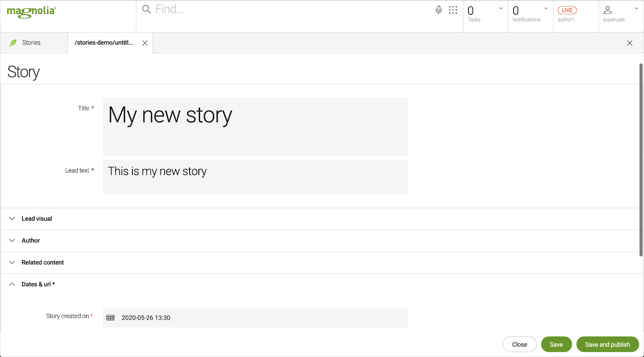Viewport: 644px width, 357px height.
Task: Click the Save and publish button
Action: pos(607,344)
